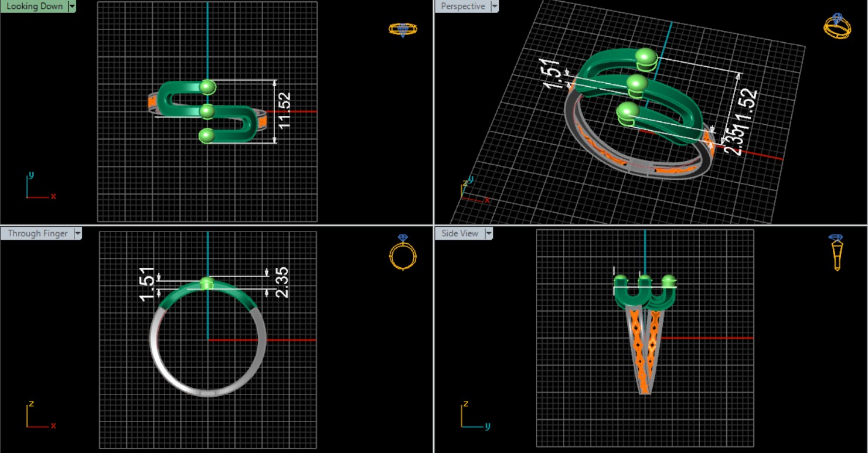Viewport: 868px width, 453px height.
Task: Pick the 2.35 dimension in Through Finger view
Action: coord(282,282)
